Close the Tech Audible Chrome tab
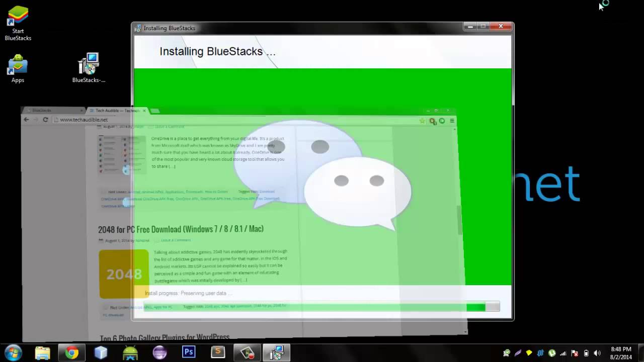Screen dimensions: 644x362 pos(144,111)
